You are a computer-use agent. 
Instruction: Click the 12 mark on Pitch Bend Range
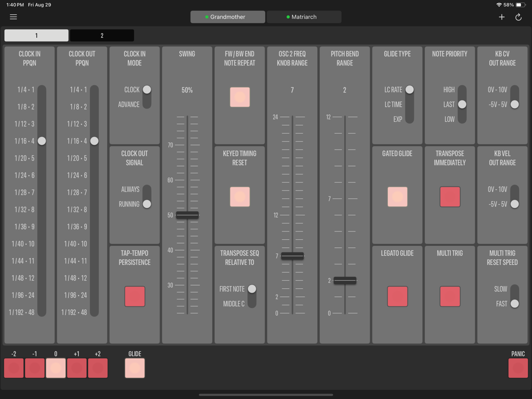(328, 117)
